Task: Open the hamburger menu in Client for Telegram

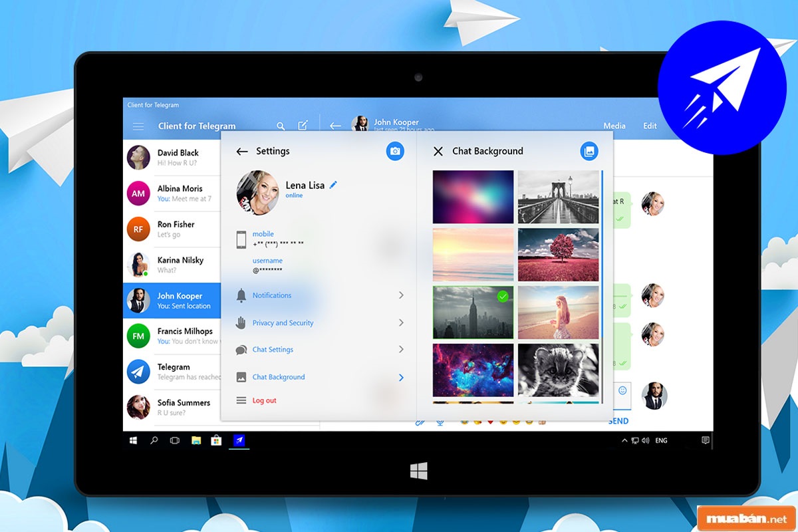Action: pos(138,126)
